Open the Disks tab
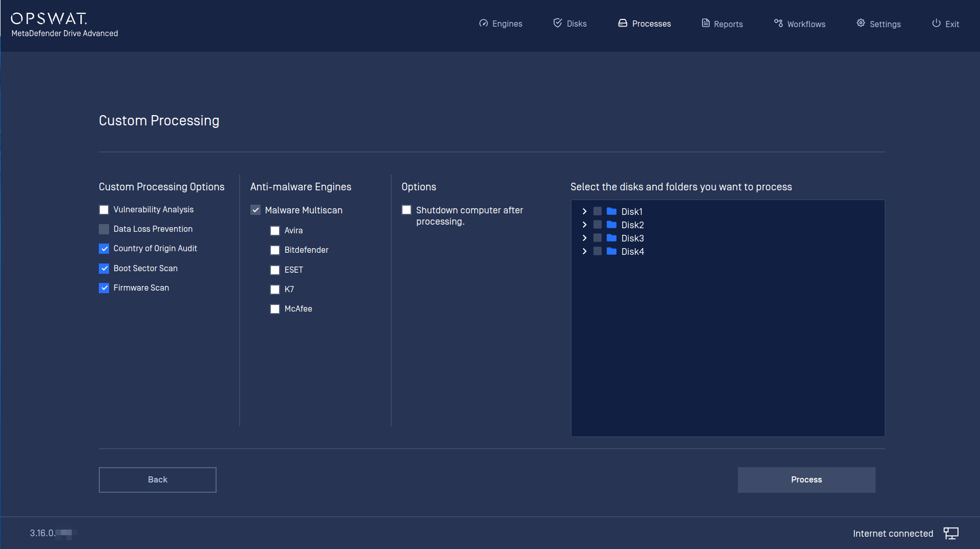 pyautogui.click(x=570, y=24)
